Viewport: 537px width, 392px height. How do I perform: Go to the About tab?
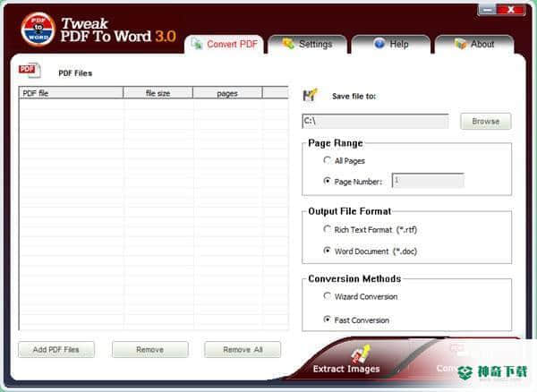click(474, 45)
